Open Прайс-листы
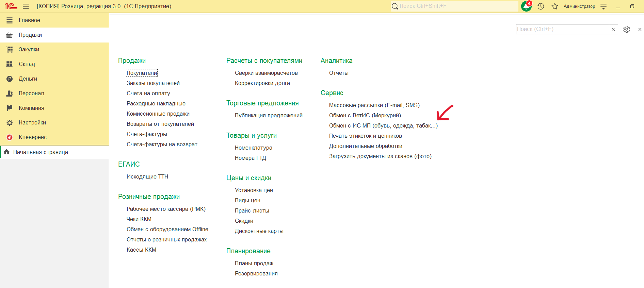This screenshot has width=644, height=288. click(252, 210)
